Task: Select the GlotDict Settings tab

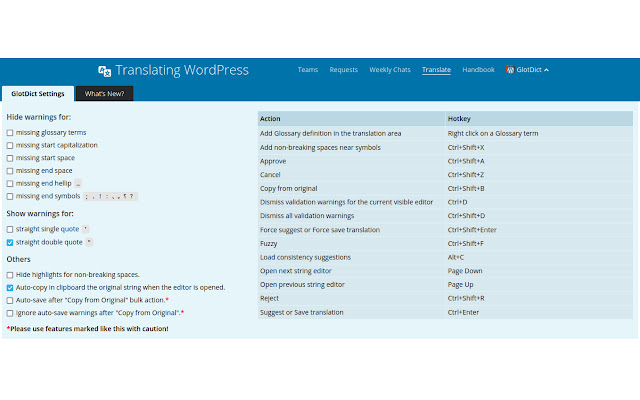Action: click(x=38, y=93)
